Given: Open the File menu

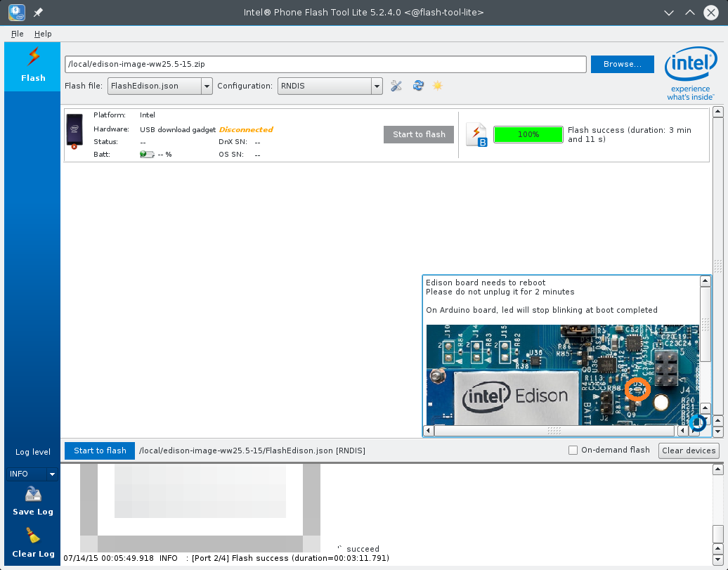Looking at the screenshot, I should (x=17, y=34).
